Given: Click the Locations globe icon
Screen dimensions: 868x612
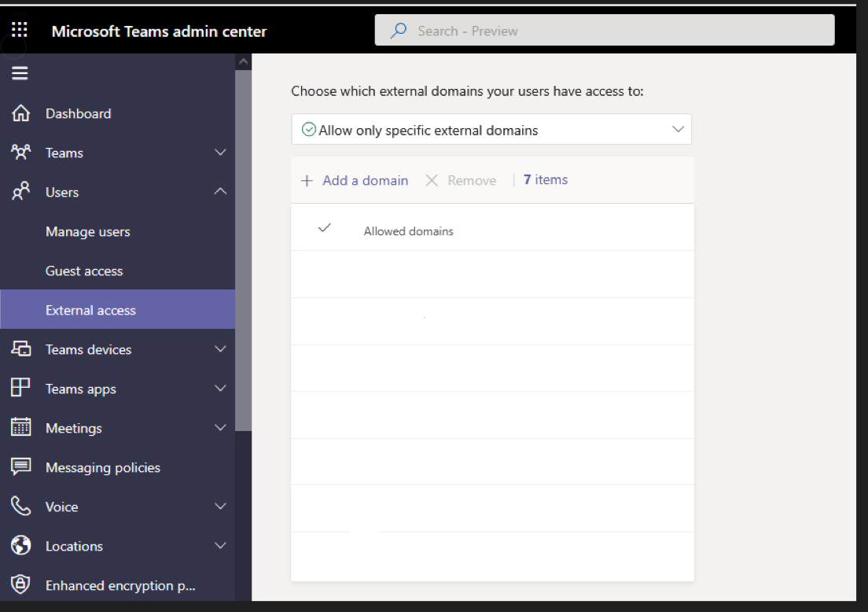Looking at the screenshot, I should coord(19,546).
